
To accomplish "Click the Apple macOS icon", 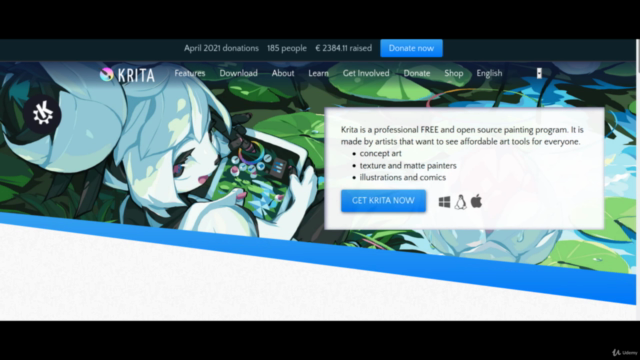I will point(476,201).
